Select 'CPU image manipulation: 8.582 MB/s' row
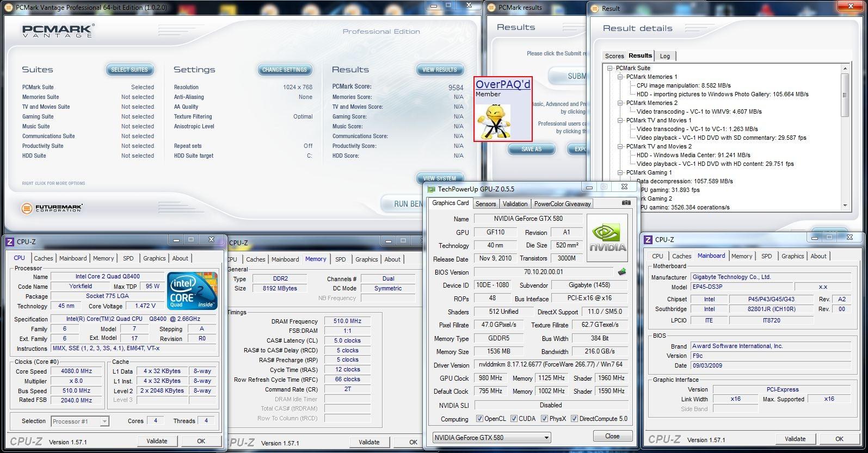868x453 pixels. [x=684, y=85]
